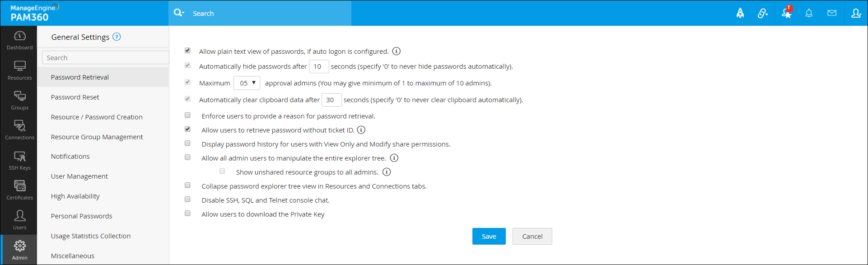Open User Management settings category
Image resolution: width=868 pixels, height=265 pixels.
[79, 176]
